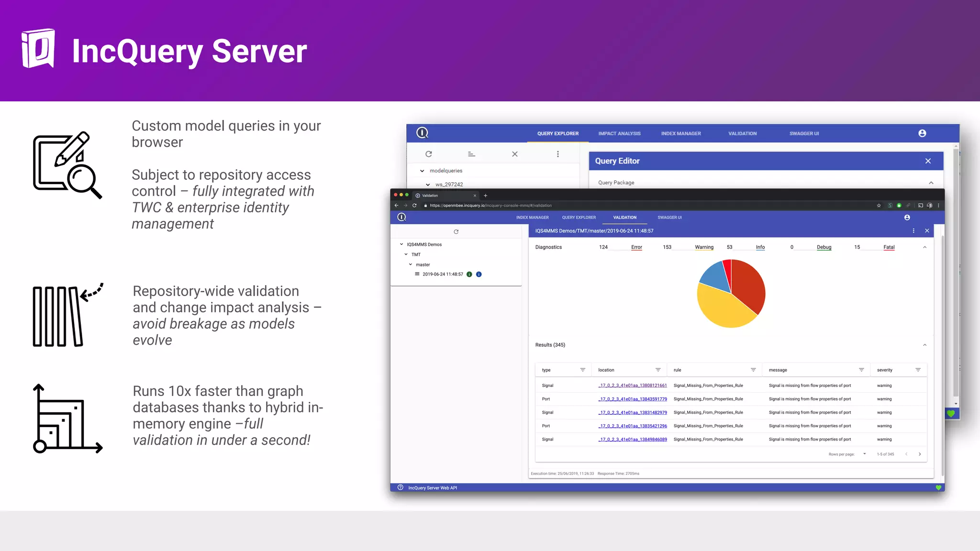Click the blue info badge beside 2019-06-24 11:48:57
The image size is (980, 551).
[479, 274]
